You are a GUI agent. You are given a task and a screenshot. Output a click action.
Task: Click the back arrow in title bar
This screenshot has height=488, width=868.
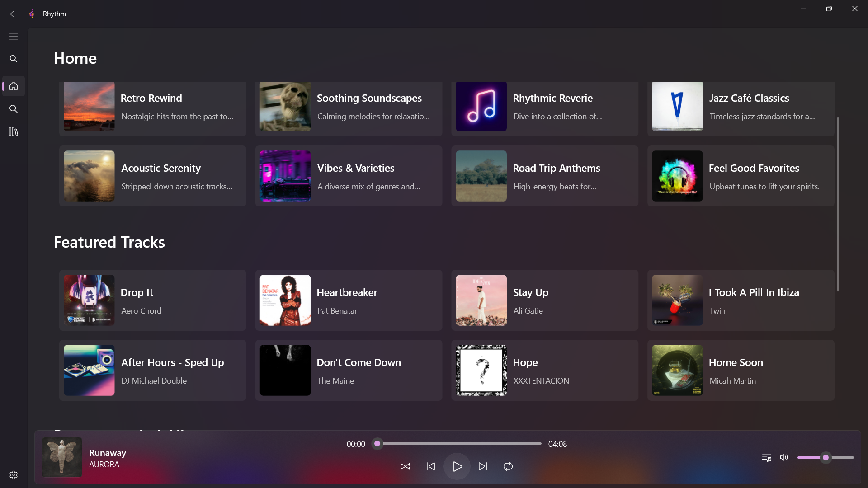tap(14, 14)
